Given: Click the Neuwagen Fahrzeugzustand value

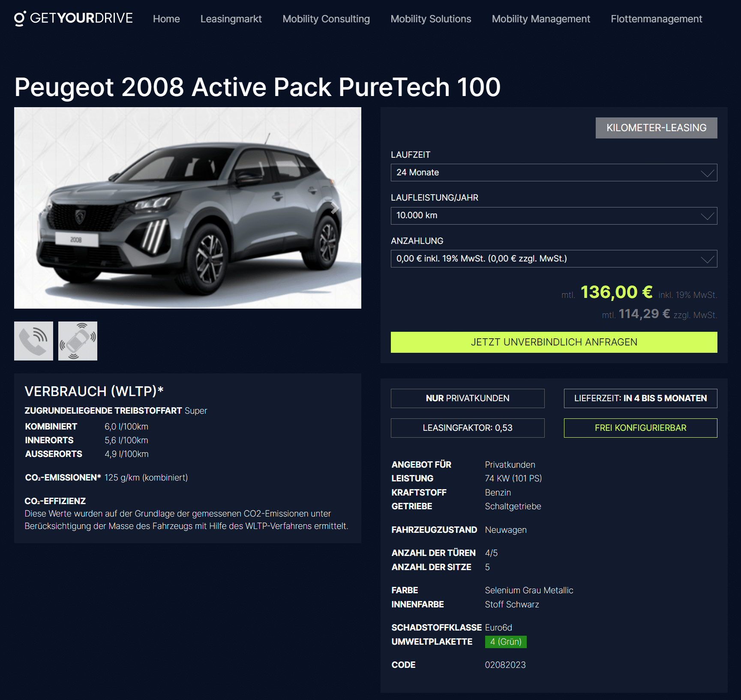Looking at the screenshot, I should click(x=506, y=530).
